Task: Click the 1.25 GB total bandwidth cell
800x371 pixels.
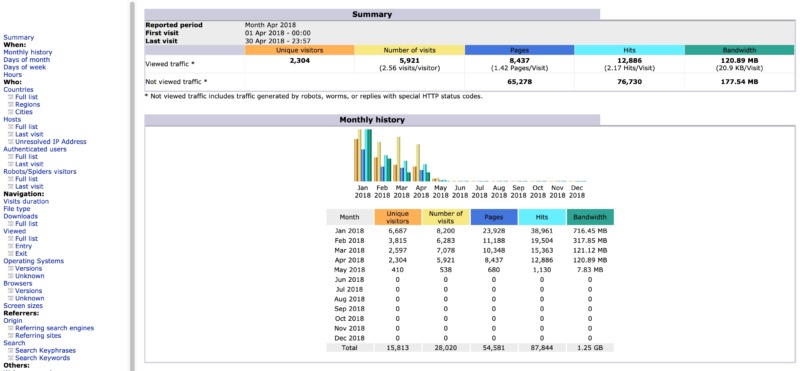Action: click(590, 348)
